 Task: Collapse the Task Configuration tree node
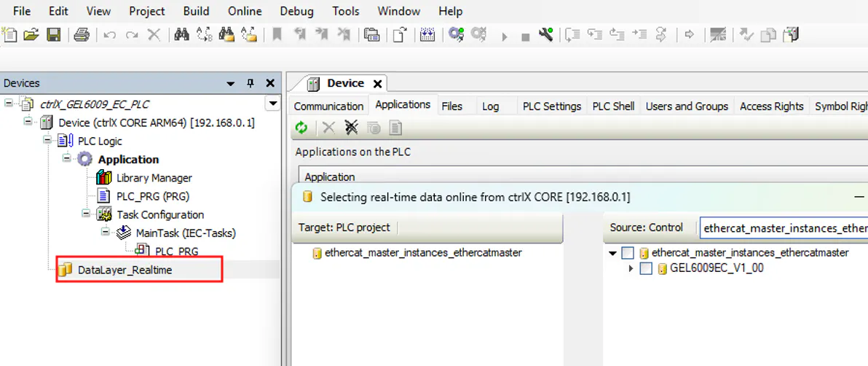(x=87, y=214)
